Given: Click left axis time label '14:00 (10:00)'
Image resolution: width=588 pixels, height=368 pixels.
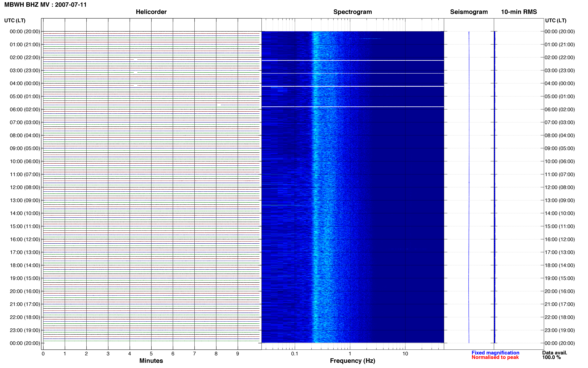Looking at the screenshot, I should [25, 213].
